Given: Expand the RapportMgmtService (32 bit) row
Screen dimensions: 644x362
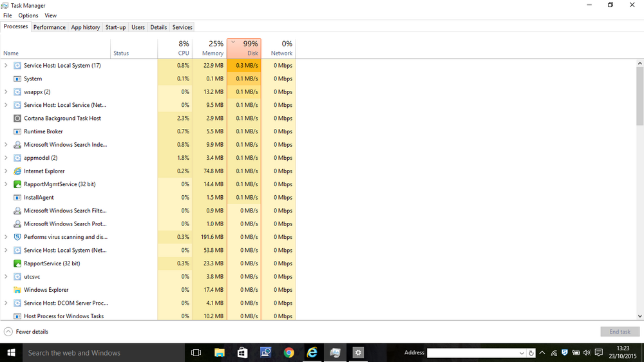Looking at the screenshot, I should point(6,184).
